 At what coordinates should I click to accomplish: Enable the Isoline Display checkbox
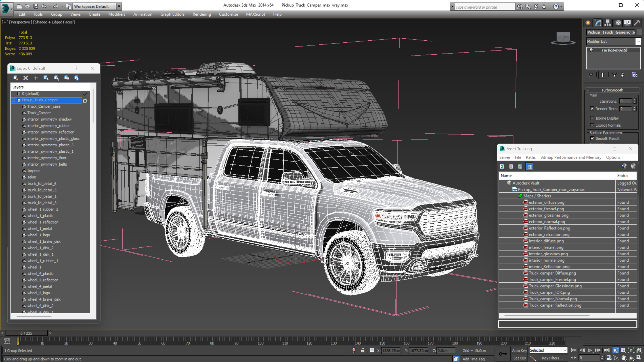(x=592, y=118)
